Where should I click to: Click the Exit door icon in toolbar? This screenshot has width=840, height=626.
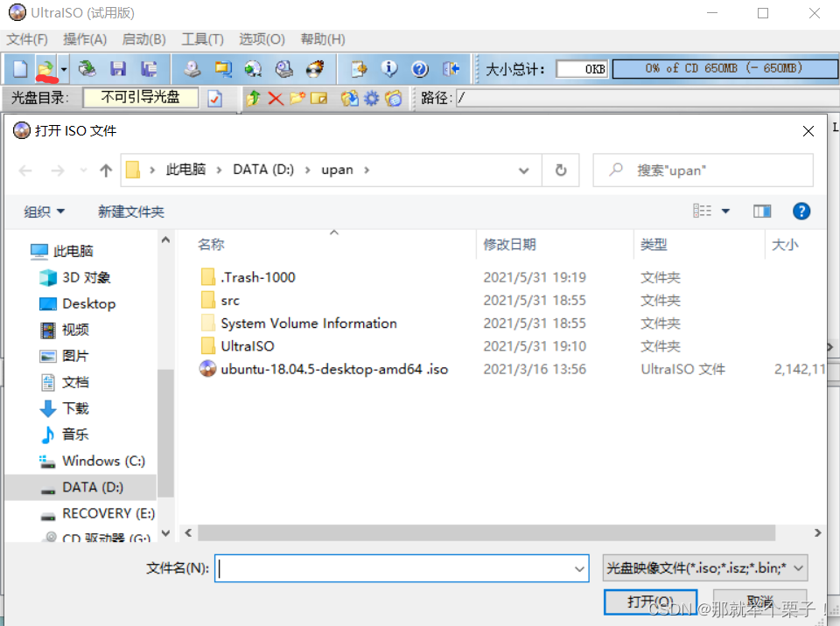click(x=451, y=68)
